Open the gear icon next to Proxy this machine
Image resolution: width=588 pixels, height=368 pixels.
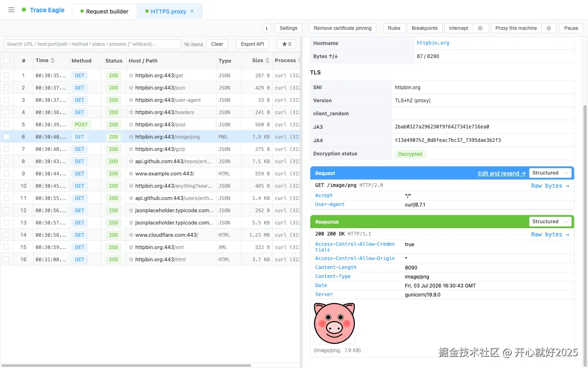(549, 28)
